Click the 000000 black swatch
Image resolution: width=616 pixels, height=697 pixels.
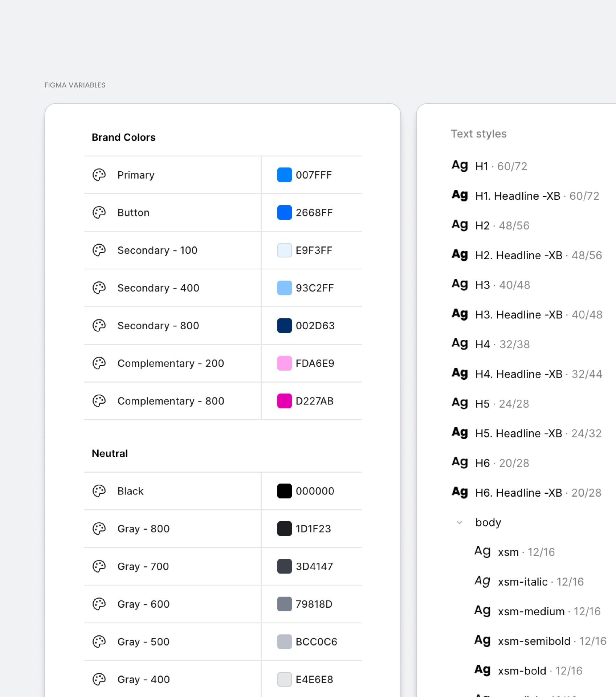coord(285,491)
